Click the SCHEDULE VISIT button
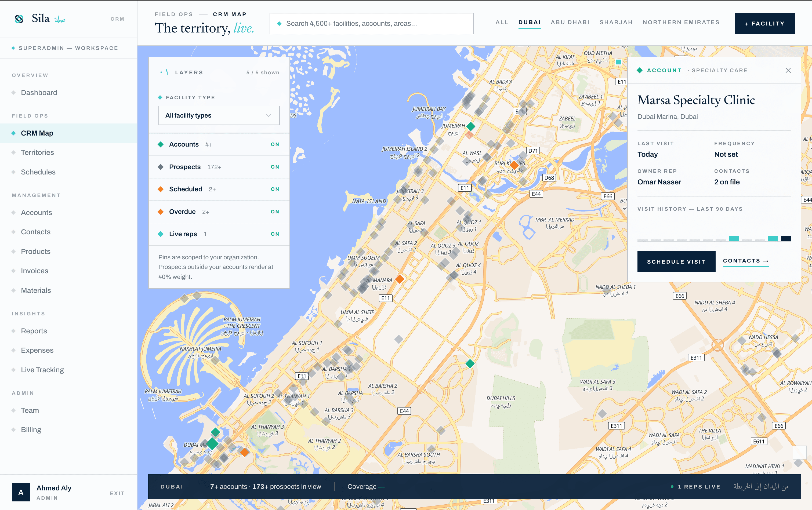This screenshot has height=510, width=812. (x=676, y=261)
